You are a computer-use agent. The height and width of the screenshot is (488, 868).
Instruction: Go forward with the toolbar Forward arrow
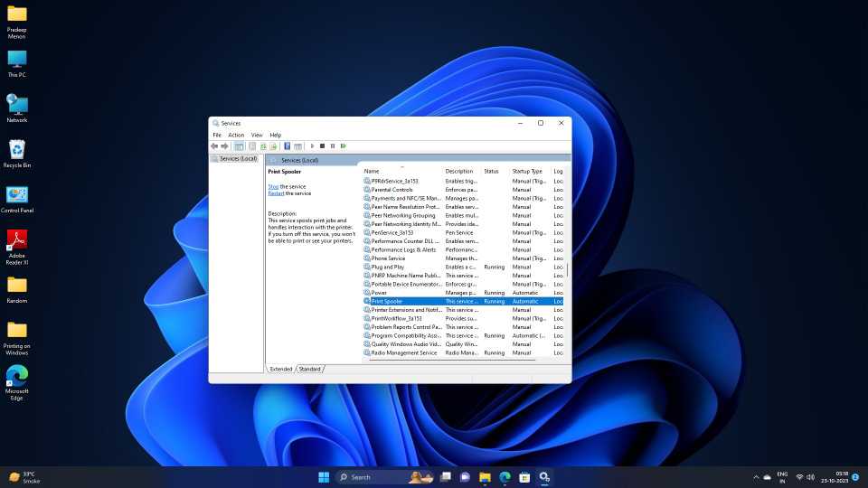225,146
